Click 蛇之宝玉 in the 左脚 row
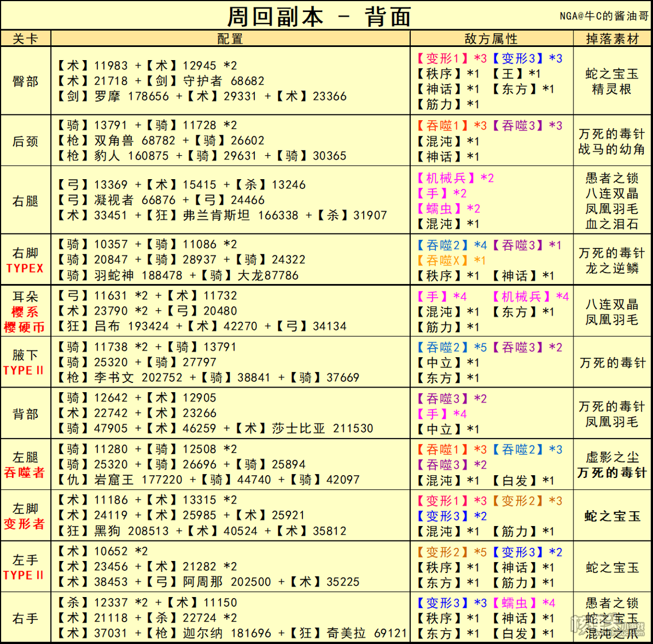Screen dimensions: 653x644 pyautogui.click(x=612, y=516)
